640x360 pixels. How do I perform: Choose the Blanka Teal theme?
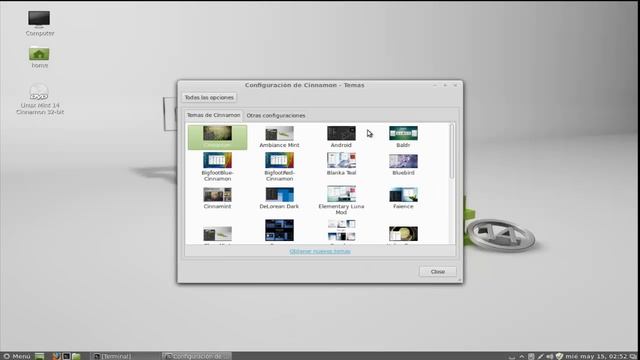pyautogui.click(x=341, y=164)
